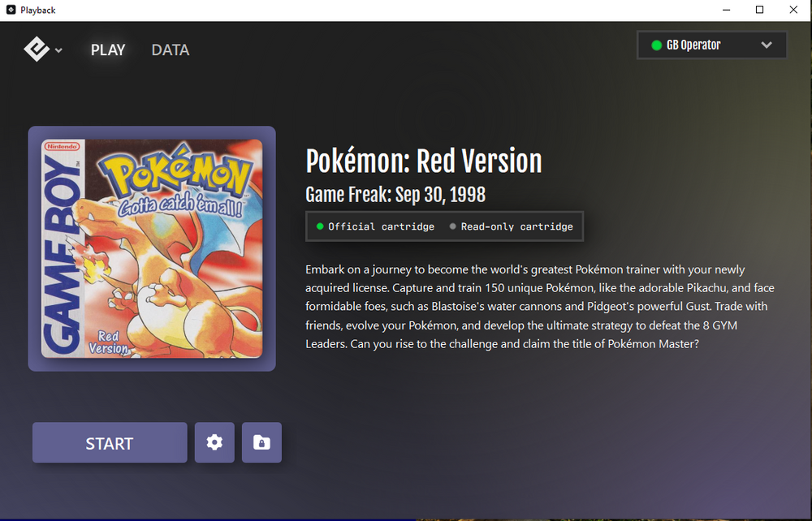812x521 pixels.
Task: Click the green GB Operator status dot
Action: [x=656, y=45]
